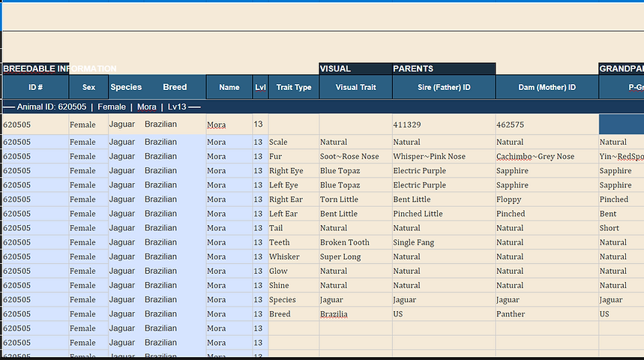644x360 pixels.
Task: Click the Cachimbo~Grey Nose cell
Action: (547, 157)
